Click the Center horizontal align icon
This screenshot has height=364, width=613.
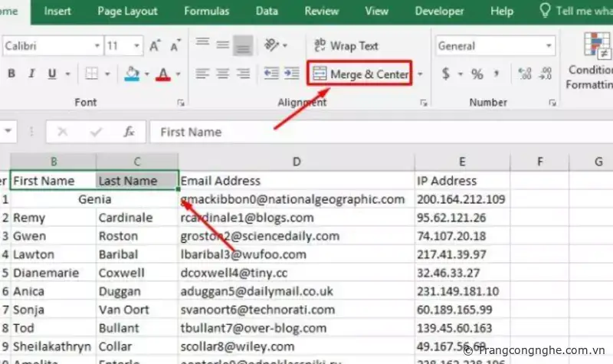click(x=223, y=74)
